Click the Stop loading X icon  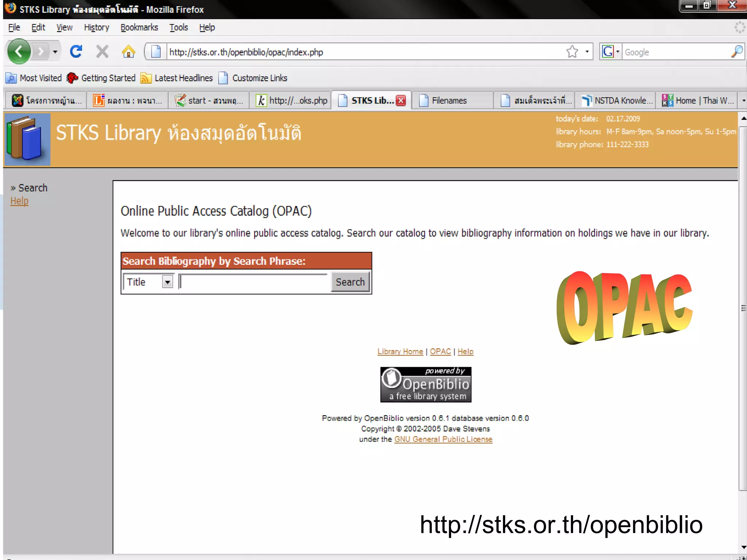[102, 51]
